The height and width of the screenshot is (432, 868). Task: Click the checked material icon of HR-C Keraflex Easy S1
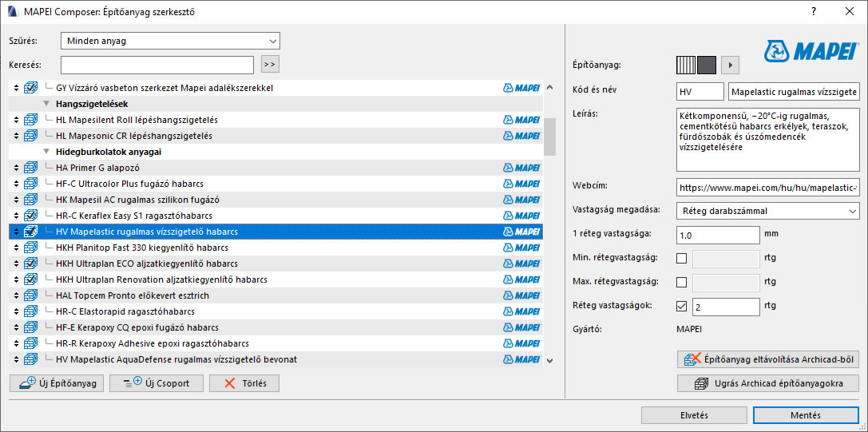tap(31, 216)
